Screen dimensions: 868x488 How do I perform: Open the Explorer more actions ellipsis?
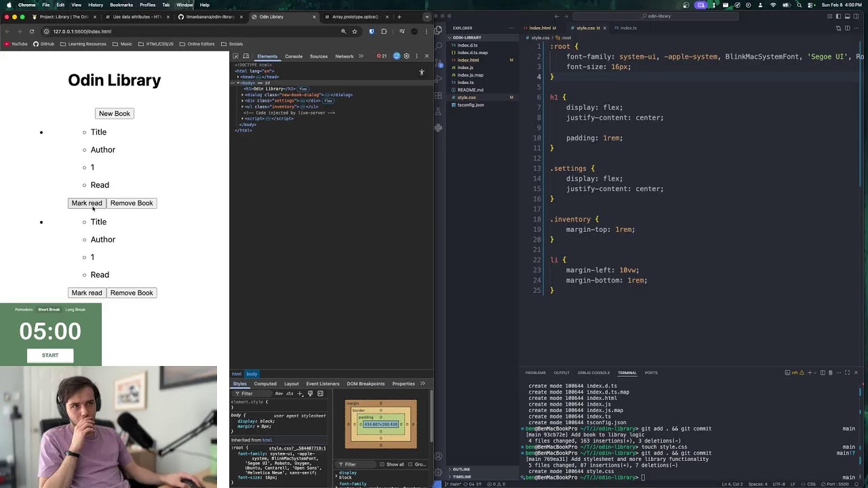[510, 28]
